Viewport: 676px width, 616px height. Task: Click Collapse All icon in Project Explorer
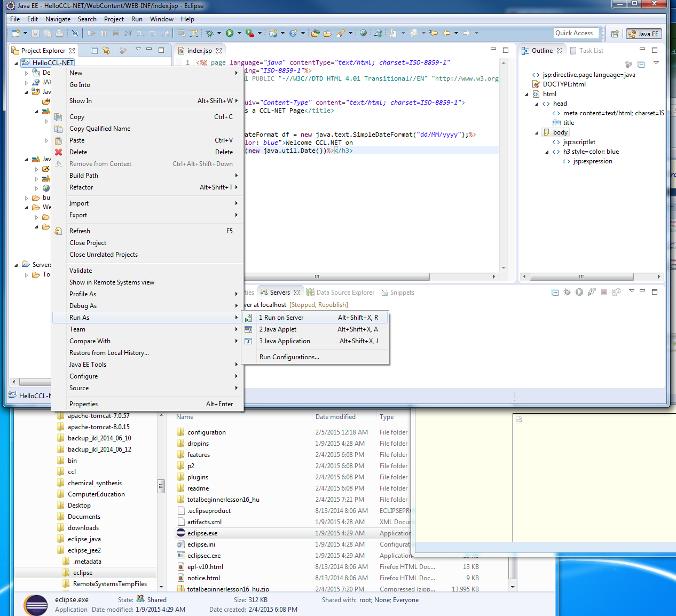click(95, 50)
